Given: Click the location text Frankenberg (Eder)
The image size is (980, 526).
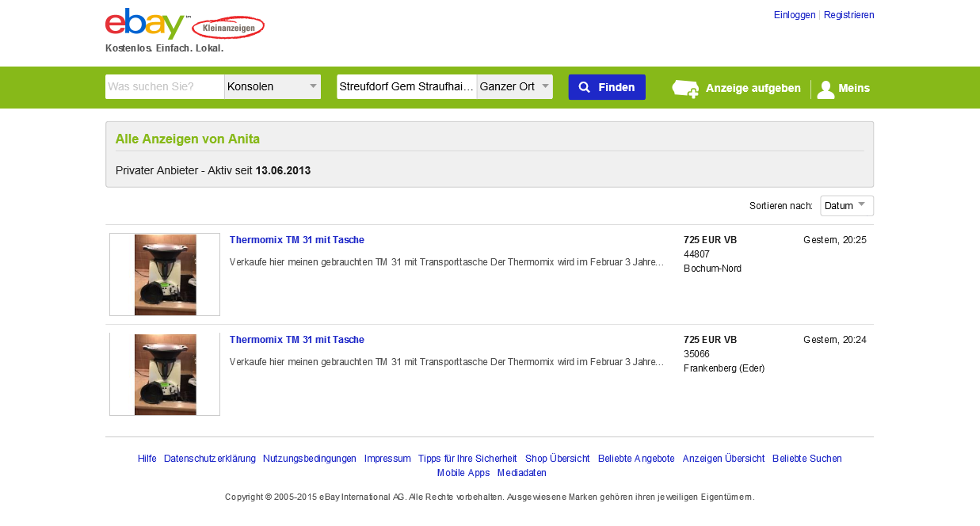Looking at the screenshot, I should point(724,368).
